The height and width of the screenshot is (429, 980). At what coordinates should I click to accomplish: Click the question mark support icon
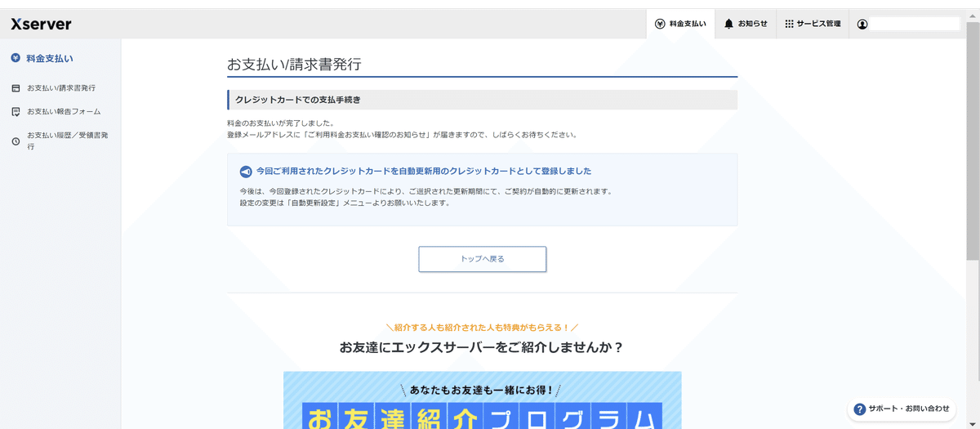(x=859, y=409)
